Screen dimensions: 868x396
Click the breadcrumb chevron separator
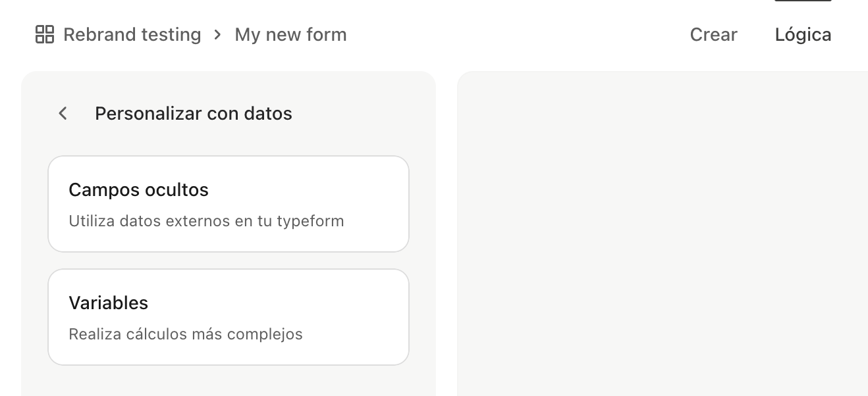pos(218,34)
